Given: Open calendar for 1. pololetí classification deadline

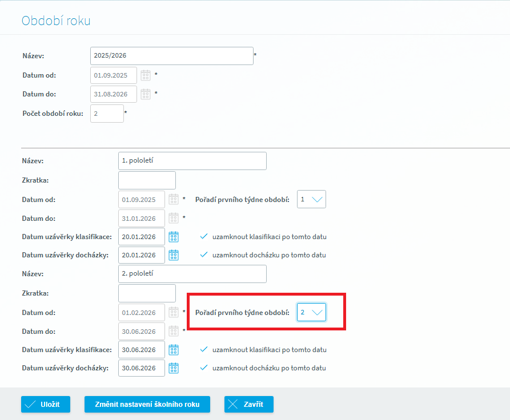Looking at the screenshot, I should 174,237.
